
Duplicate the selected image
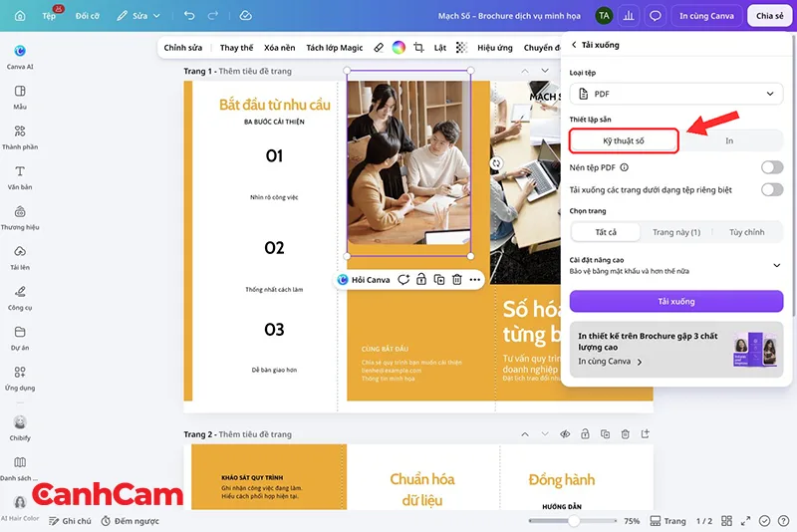point(439,280)
